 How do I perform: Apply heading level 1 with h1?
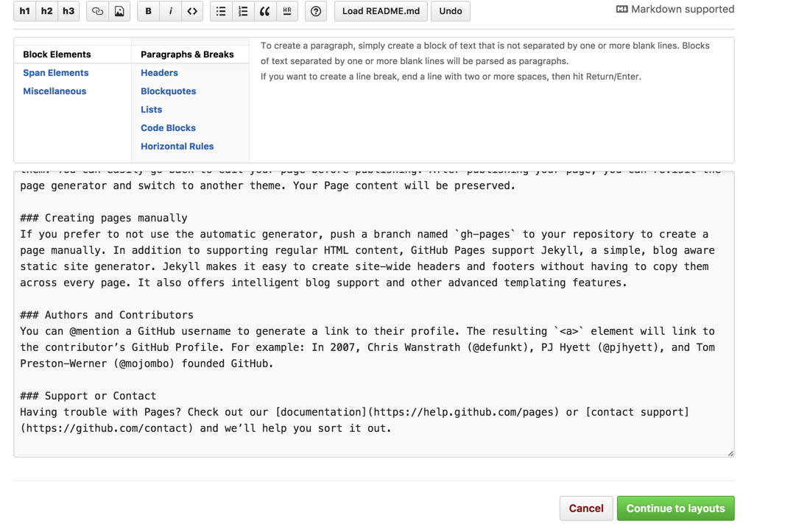pyautogui.click(x=25, y=11)
